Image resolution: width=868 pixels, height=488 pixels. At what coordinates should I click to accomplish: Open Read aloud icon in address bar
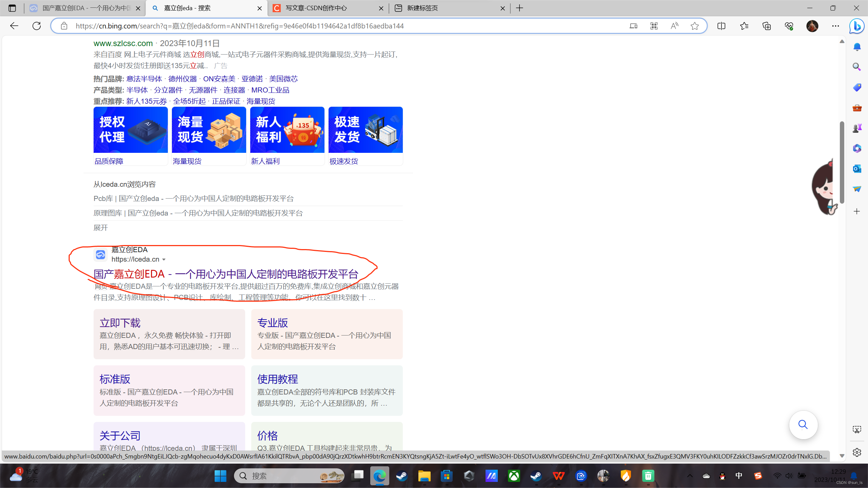pos(674,26)
